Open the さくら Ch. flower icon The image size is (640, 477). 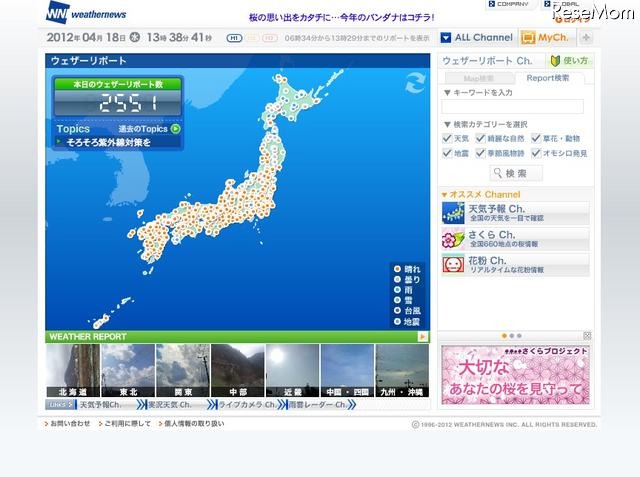(453, 238)
